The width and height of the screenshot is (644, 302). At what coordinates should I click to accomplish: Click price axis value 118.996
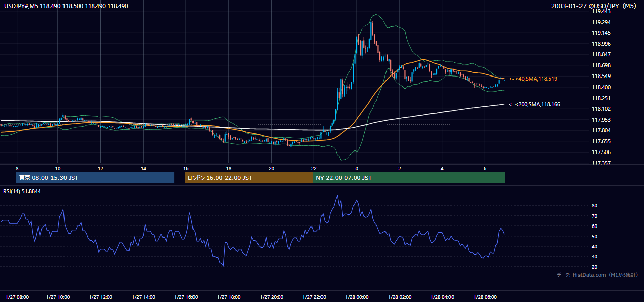tap(602, 44)
